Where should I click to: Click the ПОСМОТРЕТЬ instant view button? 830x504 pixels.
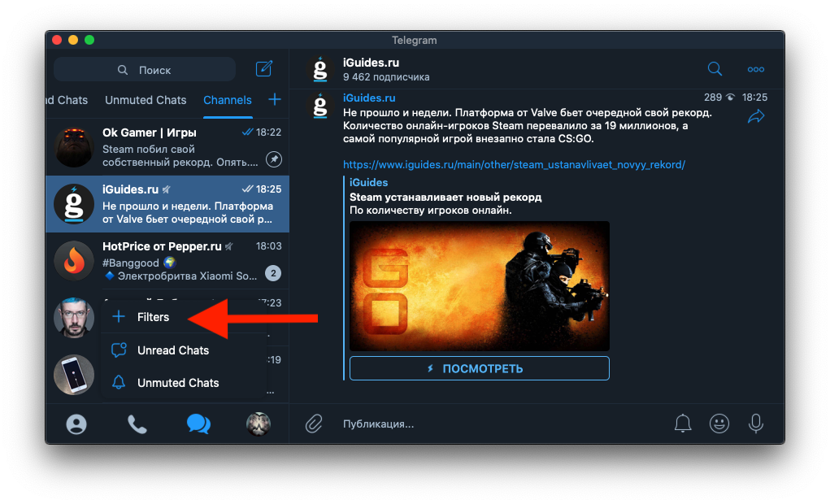480,368
